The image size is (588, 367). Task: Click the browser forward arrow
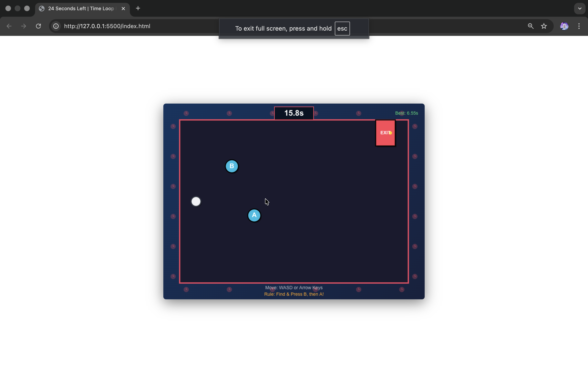[23, 26]
